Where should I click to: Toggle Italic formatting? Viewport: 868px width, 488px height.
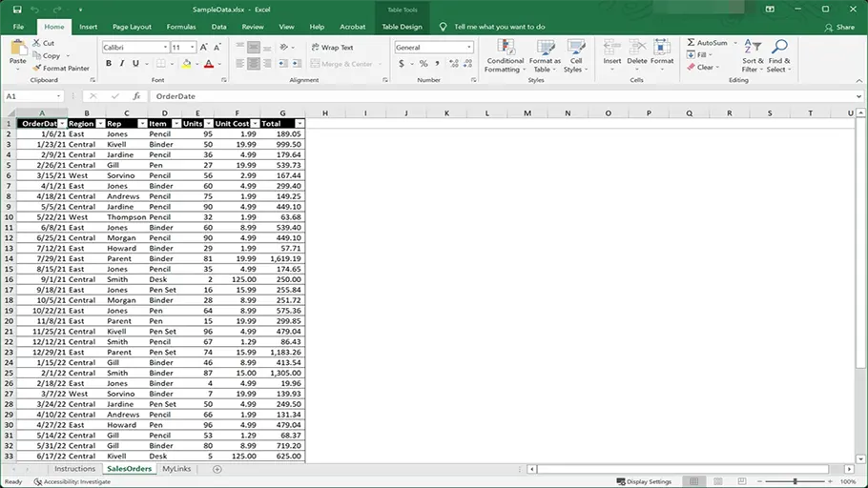click(x=122, y=64)
